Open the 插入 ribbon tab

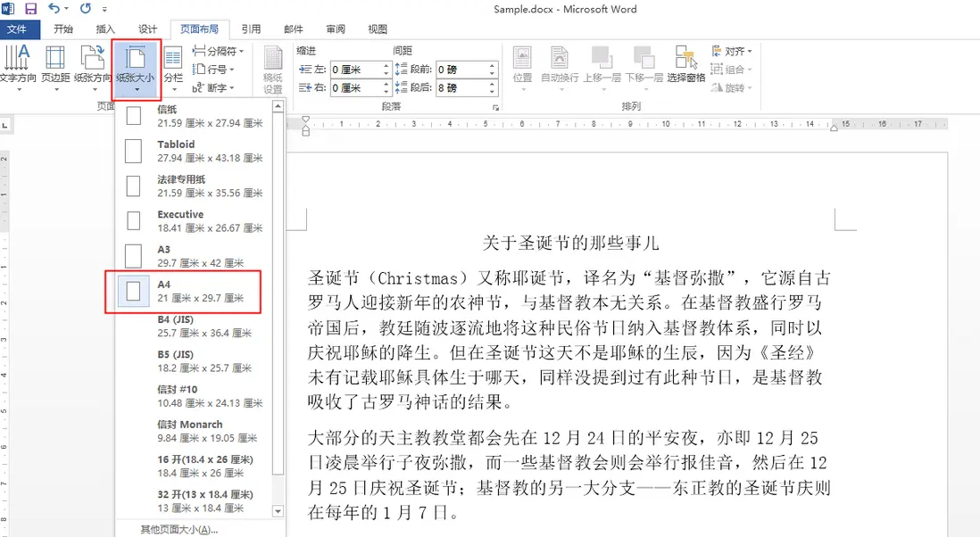click(x=104, y=29)
